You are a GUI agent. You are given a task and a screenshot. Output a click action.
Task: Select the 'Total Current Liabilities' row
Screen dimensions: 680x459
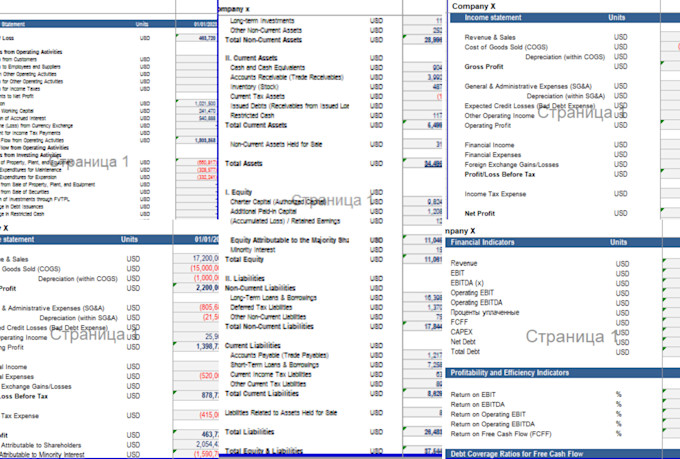coord(262,393)
